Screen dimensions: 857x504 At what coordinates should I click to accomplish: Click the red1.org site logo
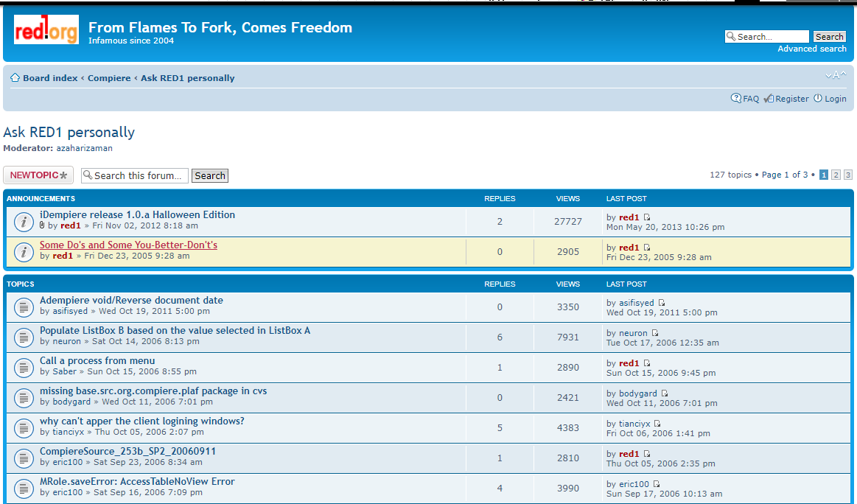pyautogui.click(x=46, y=30)
